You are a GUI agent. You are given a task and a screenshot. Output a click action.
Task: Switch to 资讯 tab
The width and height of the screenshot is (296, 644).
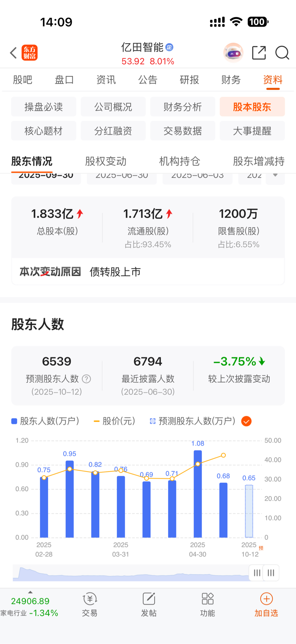pyautogui.click(x=106, y=80)
